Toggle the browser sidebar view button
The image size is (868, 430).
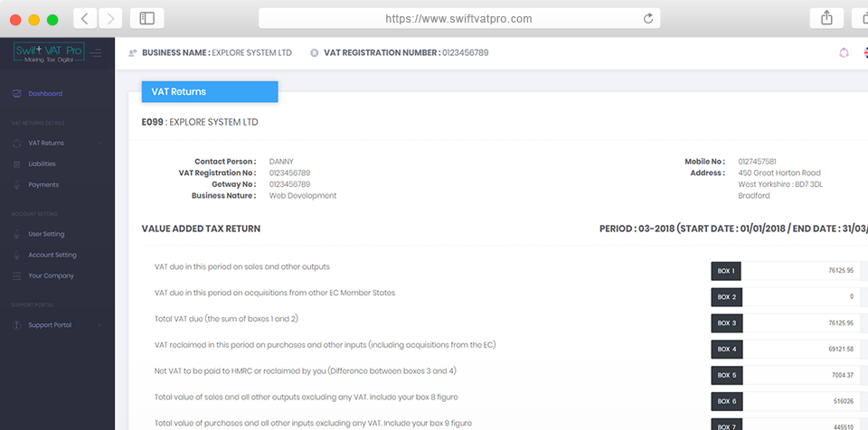click(146, 18)
